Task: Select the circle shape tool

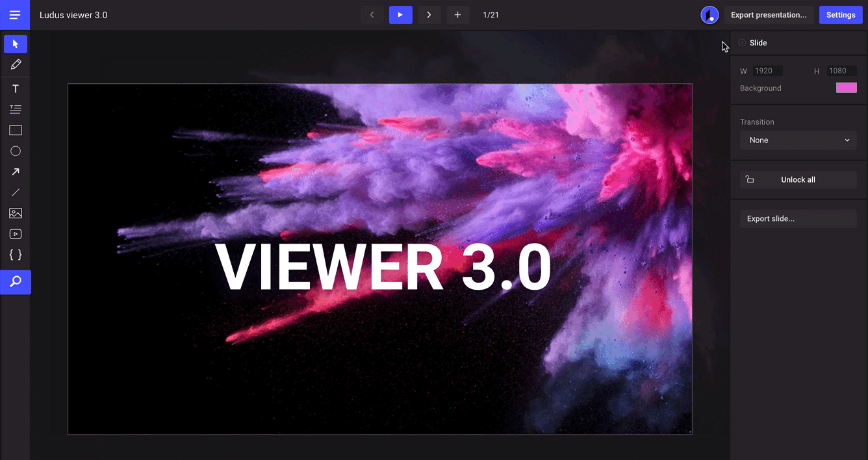Action: coord(16,151)
